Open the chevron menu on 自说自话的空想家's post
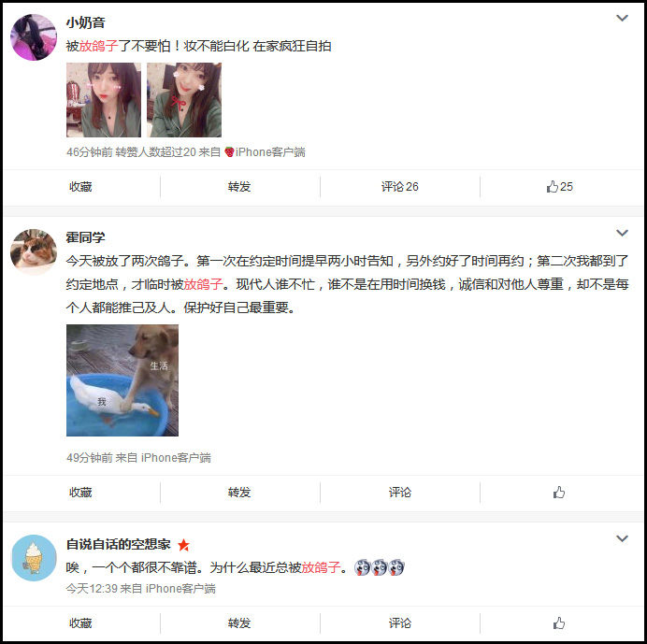This screenshot has width=647, height=644. [622, 538]
